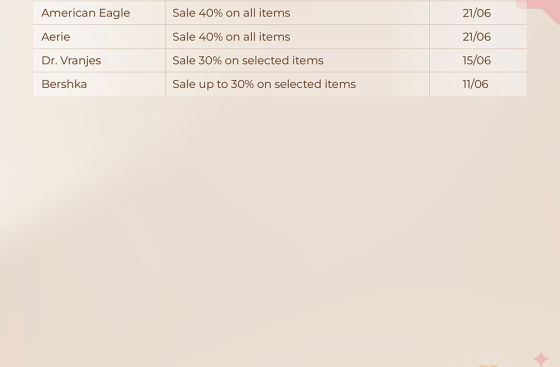Click Aerie's Sale 40% on all items text
The image size is (560, 367).
[231, 37]
